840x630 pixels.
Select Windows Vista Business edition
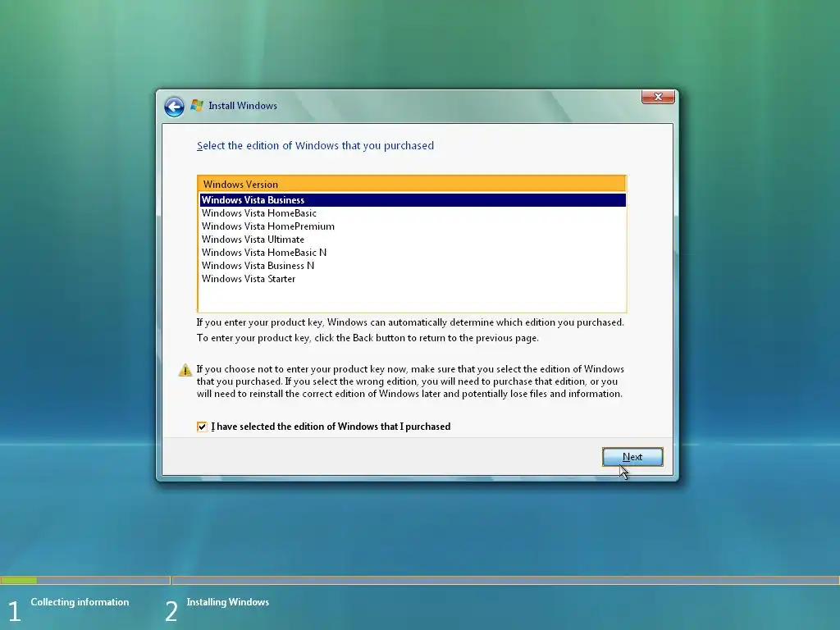pos(413,200)
